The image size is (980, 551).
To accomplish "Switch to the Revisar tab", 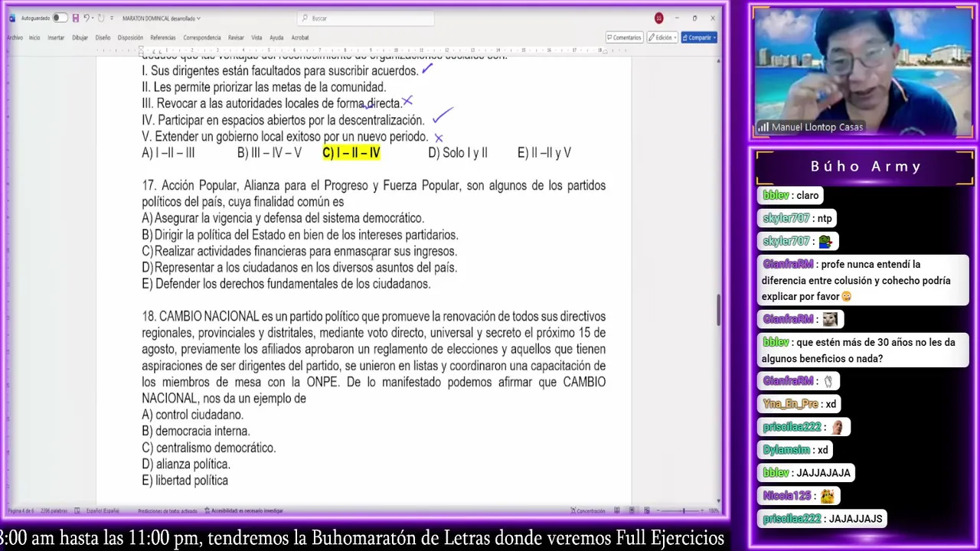I will point(236,37).
